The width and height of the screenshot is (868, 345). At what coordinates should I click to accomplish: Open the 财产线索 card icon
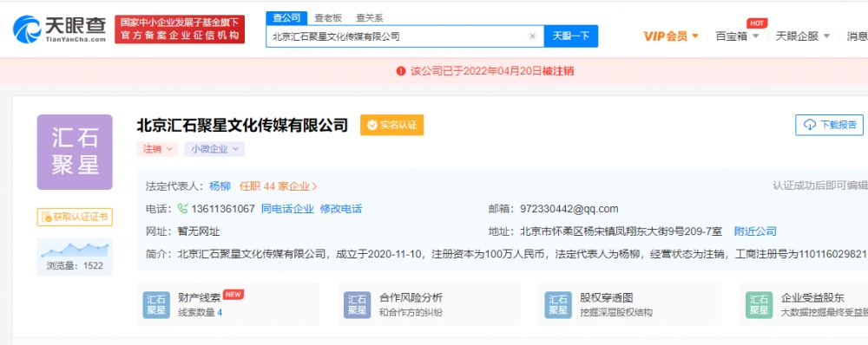pos(156,304)
